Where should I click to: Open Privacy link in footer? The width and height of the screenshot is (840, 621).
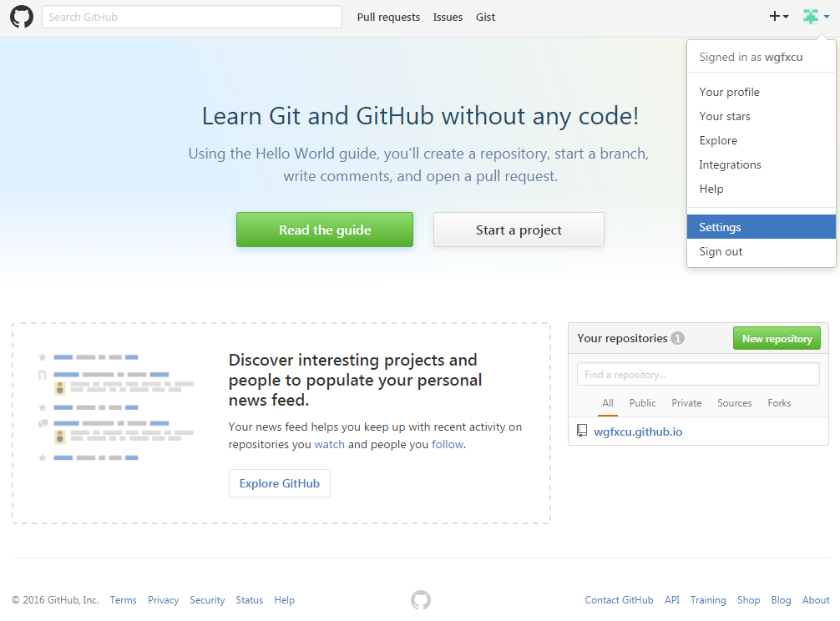coord(164,600)
